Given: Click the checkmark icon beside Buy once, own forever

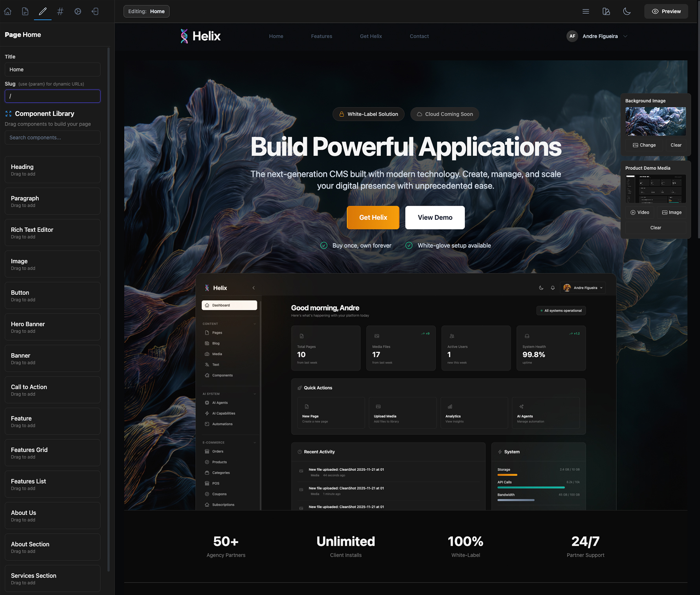Looking at the screenshot, I should pyautogui.click(x=324, y=245).
